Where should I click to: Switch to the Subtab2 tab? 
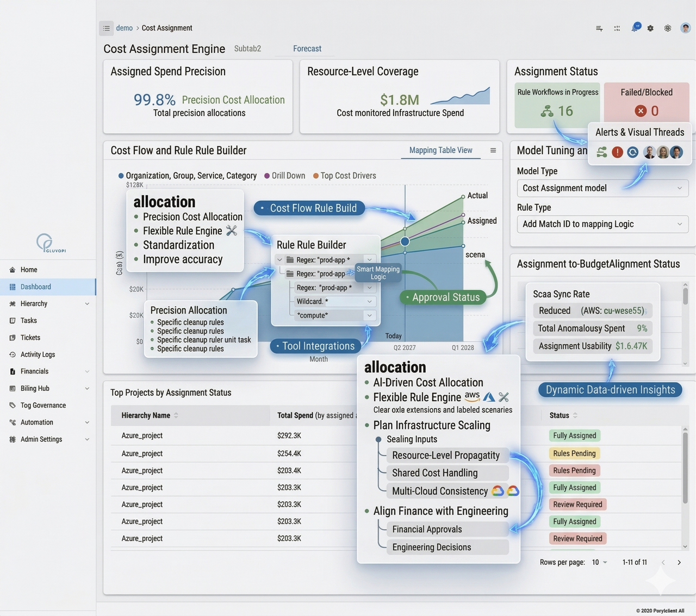(247, 48)
